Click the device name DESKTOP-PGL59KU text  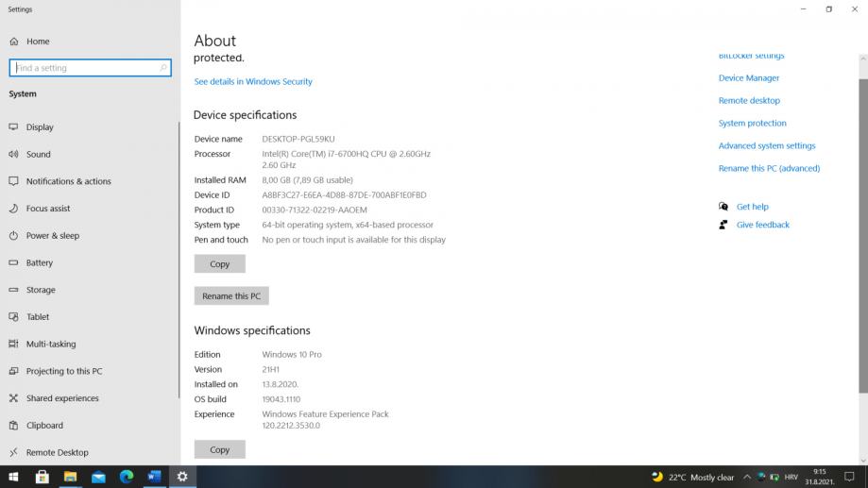coord(298,139)
